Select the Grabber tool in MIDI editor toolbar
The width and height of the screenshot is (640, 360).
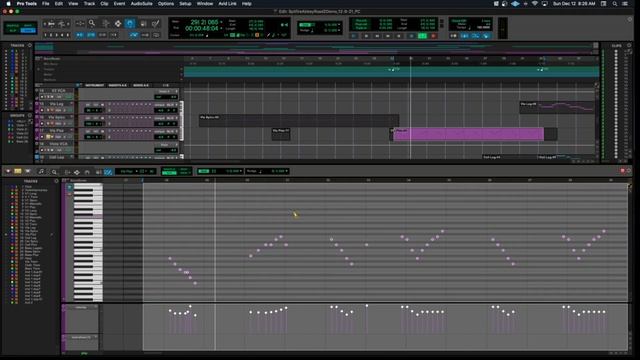(x=87, y=172)
